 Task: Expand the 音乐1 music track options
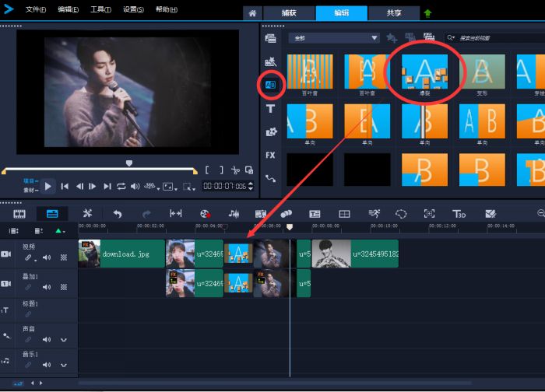64,364
